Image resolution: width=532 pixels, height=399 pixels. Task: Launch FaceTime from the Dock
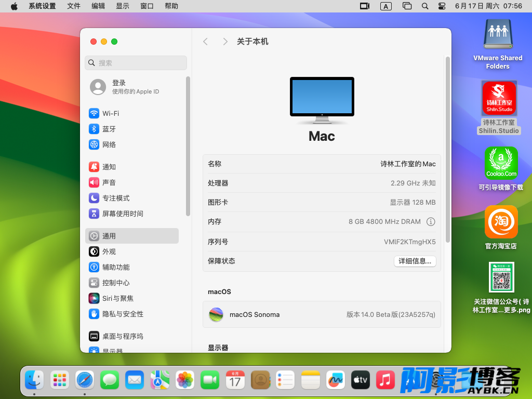[210, 380]
